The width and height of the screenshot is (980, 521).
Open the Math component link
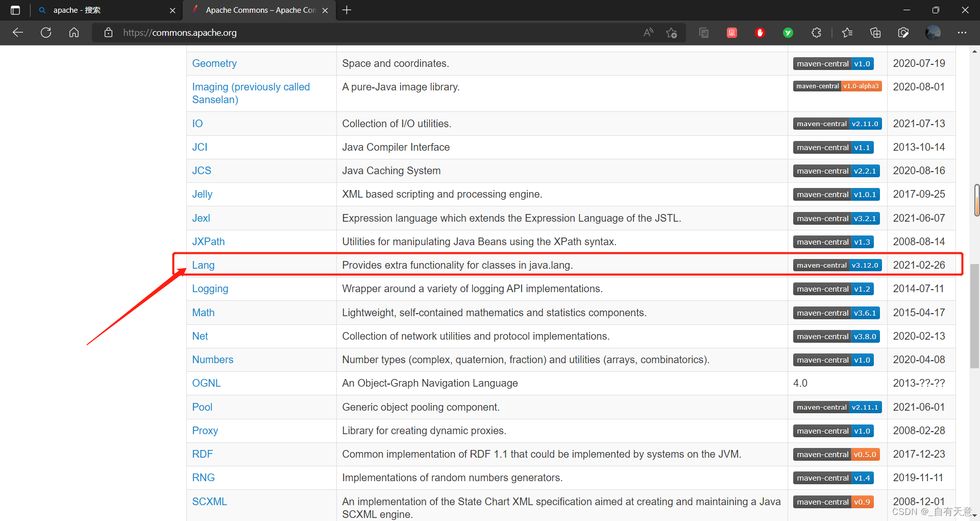click(203, 313)
